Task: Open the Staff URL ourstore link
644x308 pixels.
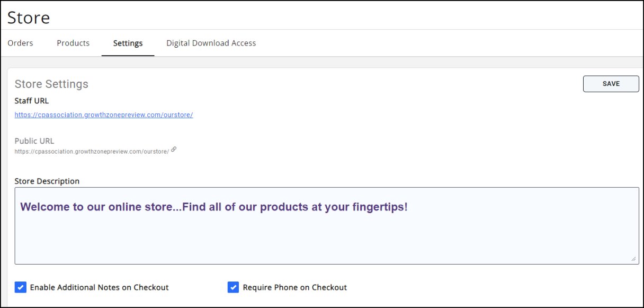Action: click(x=104, y=115)
